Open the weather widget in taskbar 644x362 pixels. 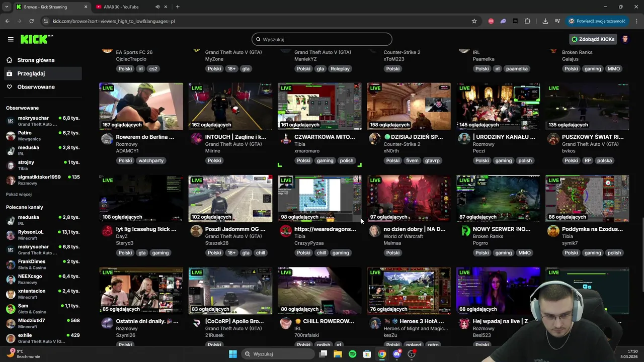pos(24,354)
